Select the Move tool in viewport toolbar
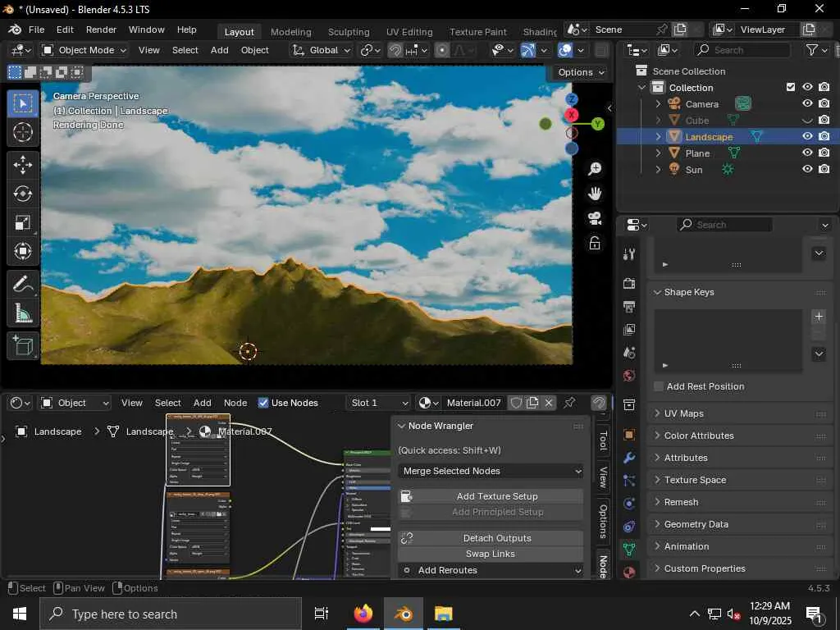Screen dimensions: 840x630 (x=23, y=165)
